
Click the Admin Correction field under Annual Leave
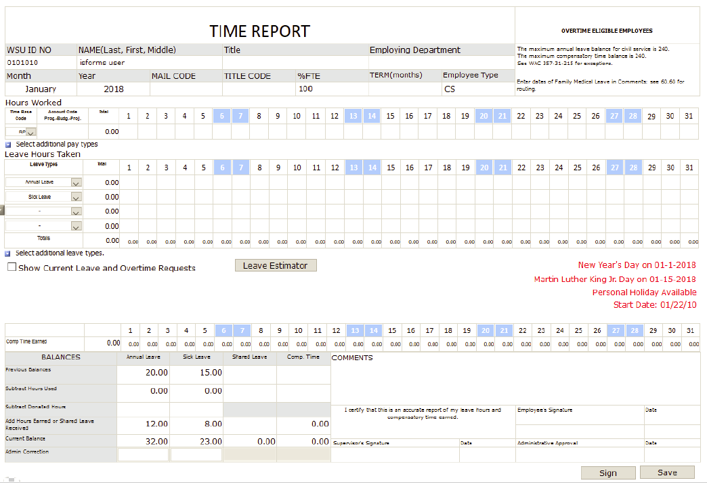(x=143, y=454)
